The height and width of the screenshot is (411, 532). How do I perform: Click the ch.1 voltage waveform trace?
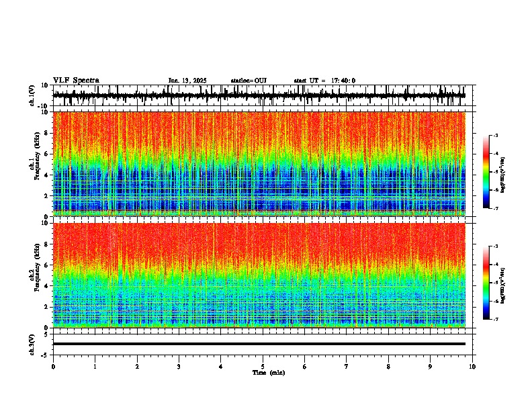coord(259,95)
